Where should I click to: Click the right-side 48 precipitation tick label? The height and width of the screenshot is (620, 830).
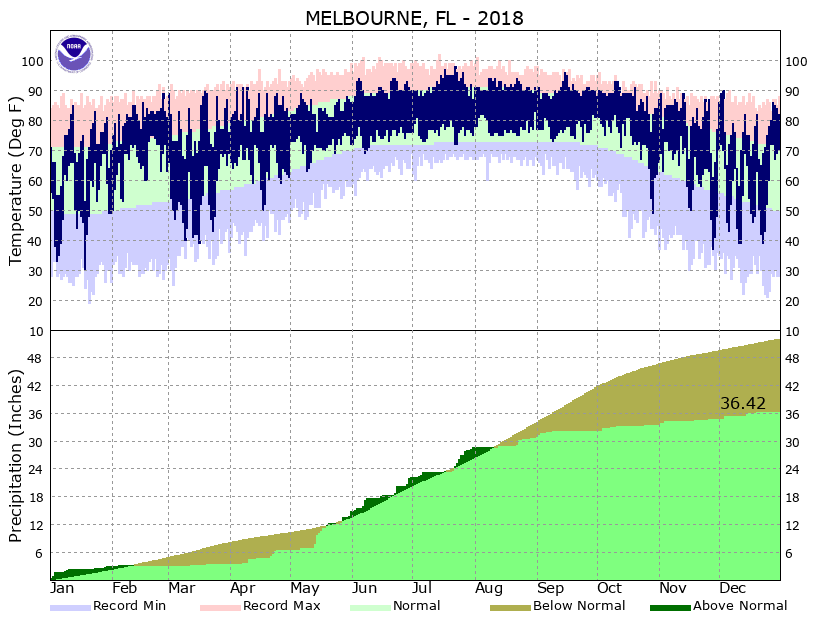point(797,359)
